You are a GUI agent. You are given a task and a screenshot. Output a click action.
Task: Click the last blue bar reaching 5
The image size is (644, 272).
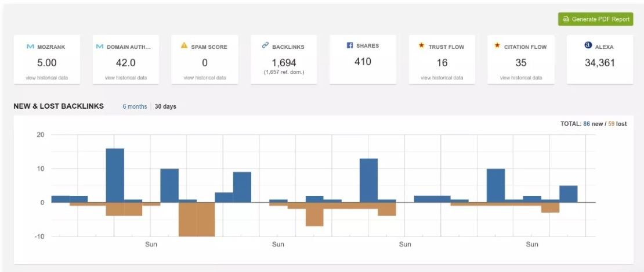click(x=569, y=194)
